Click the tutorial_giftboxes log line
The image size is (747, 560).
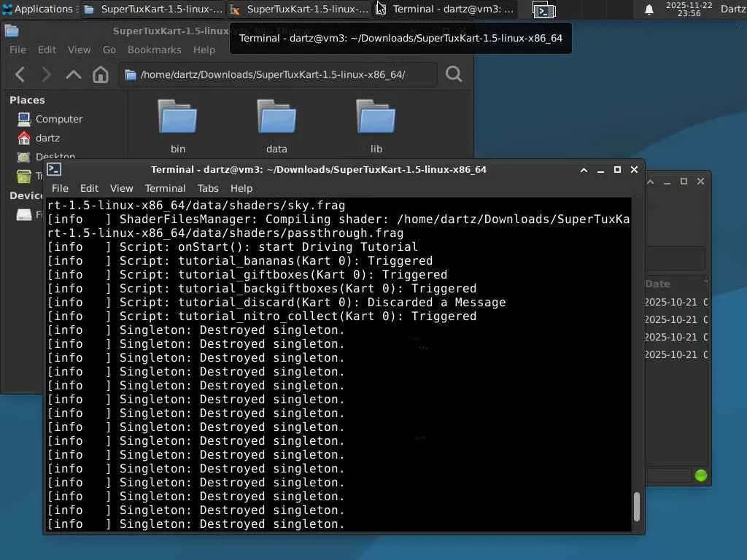pyautogui.click(x=247, y=275)
